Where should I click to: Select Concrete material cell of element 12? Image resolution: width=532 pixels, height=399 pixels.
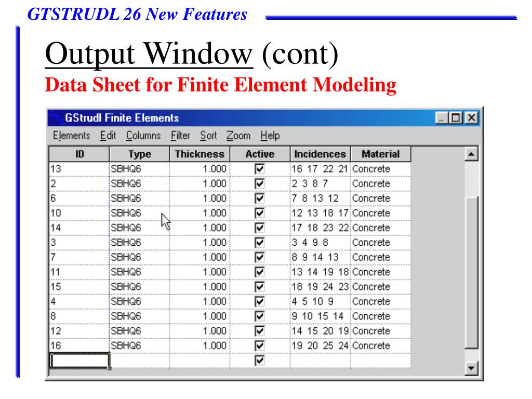pos(381,331)
